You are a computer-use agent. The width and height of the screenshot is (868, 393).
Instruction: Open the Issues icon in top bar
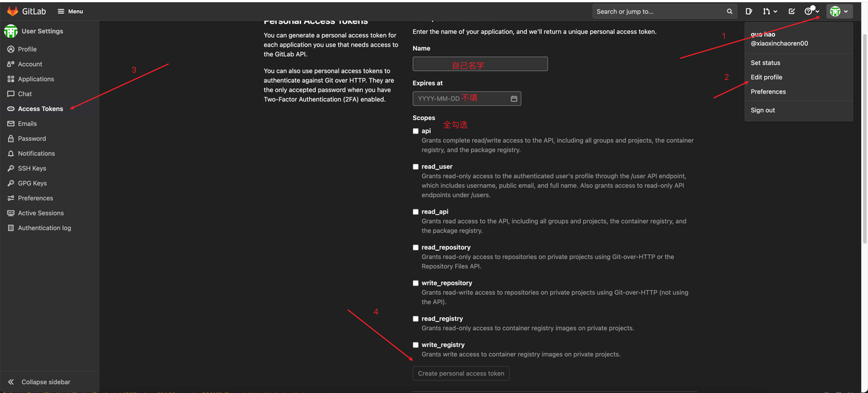749,12
